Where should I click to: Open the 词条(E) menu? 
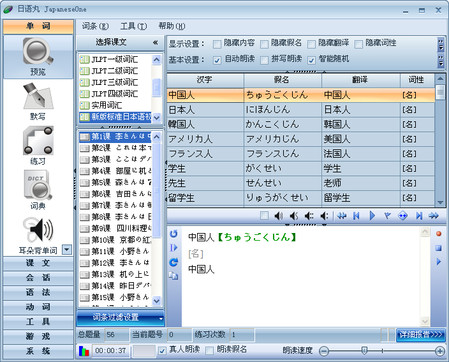pyautogui.click(x=95, y=26)
